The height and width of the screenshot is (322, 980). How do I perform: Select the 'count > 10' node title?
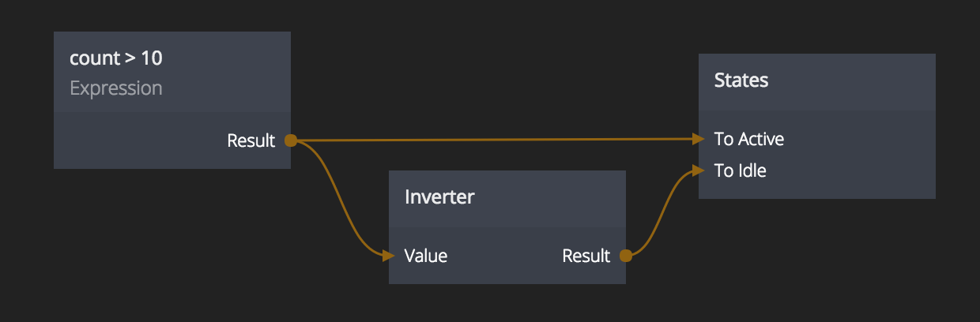point(116,58)
